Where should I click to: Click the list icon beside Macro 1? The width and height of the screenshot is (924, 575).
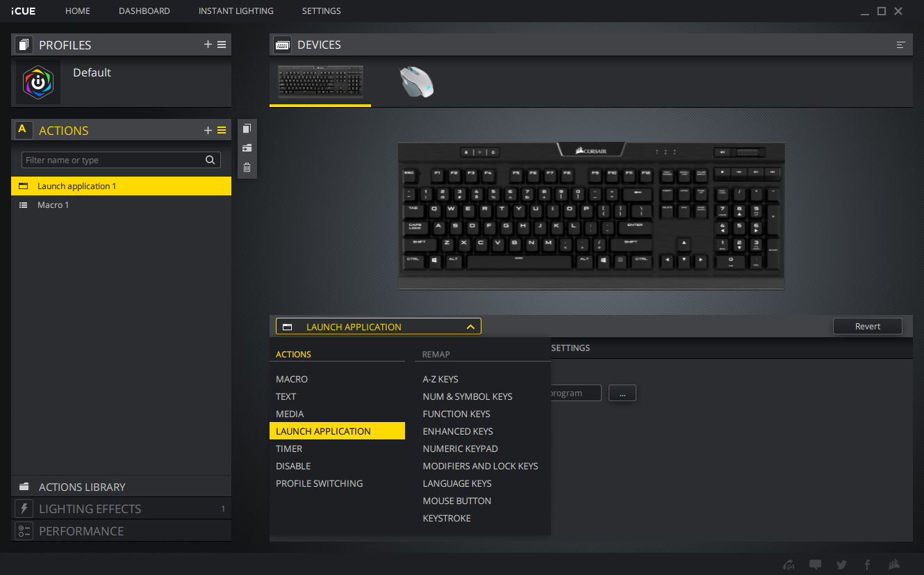[x=23, y=205]
